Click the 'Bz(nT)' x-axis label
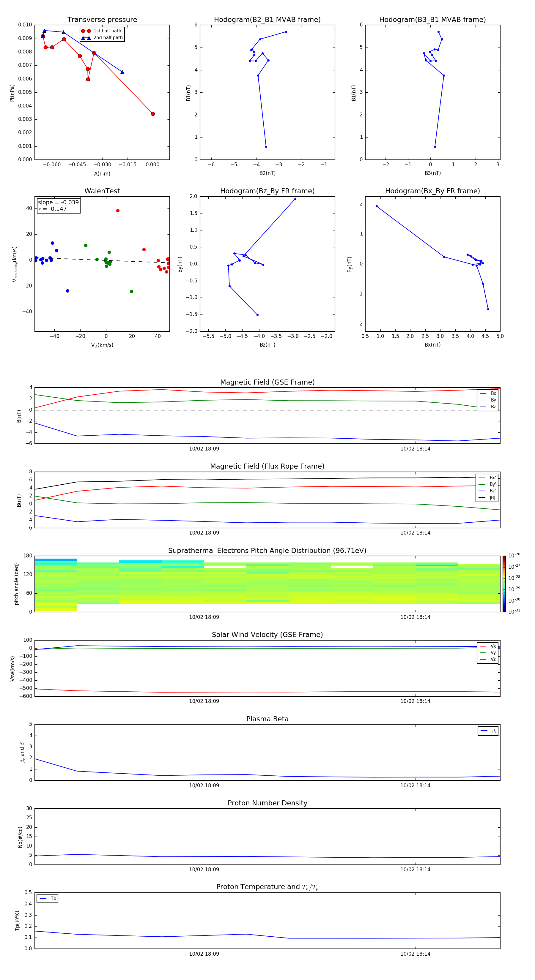 (267, 345)
